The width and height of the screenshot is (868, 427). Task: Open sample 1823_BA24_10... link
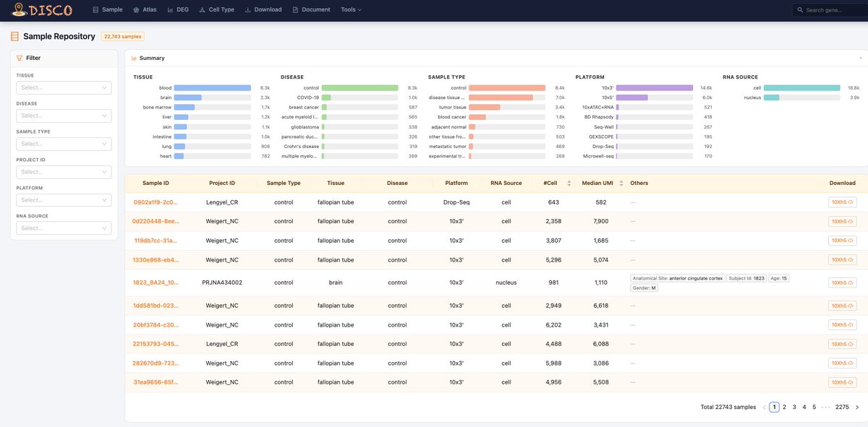(x=156, y=283)
